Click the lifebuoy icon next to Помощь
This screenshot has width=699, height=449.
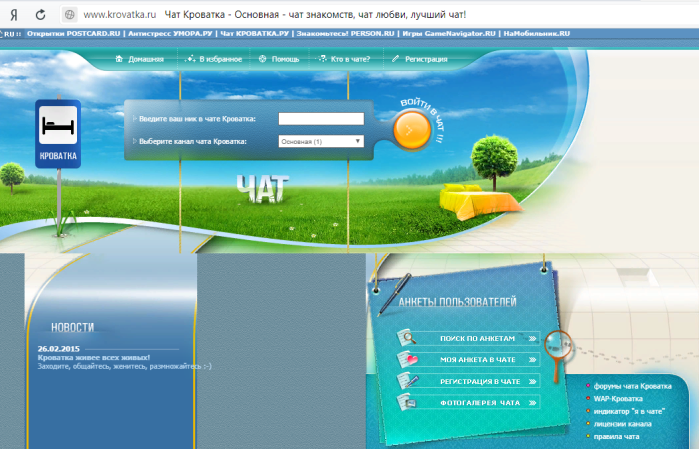coord(263,59)
